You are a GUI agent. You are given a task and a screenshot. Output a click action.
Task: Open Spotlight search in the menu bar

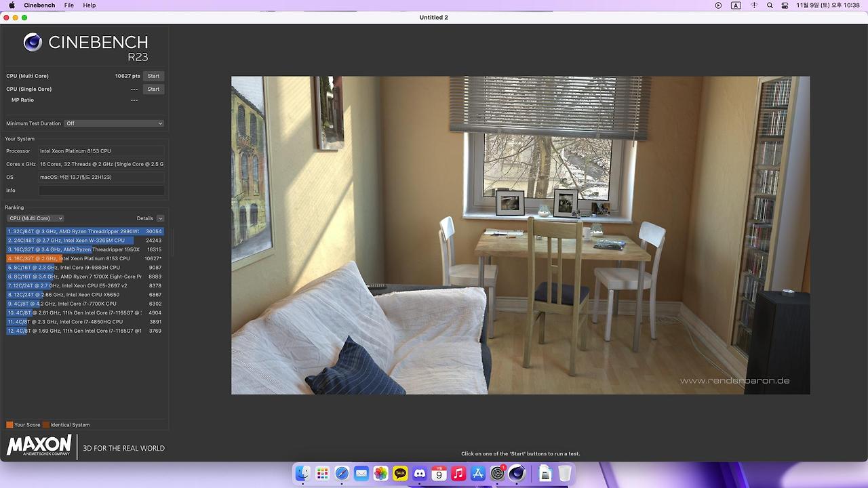770,5
